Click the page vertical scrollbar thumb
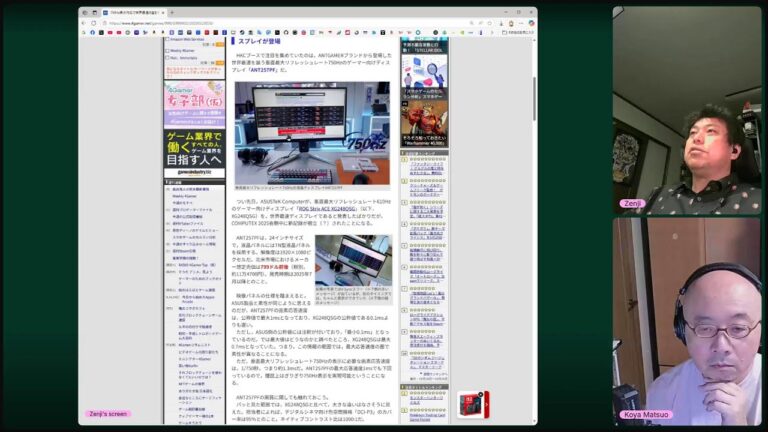This screenshot has width=768, height=432. coord(533,98)
